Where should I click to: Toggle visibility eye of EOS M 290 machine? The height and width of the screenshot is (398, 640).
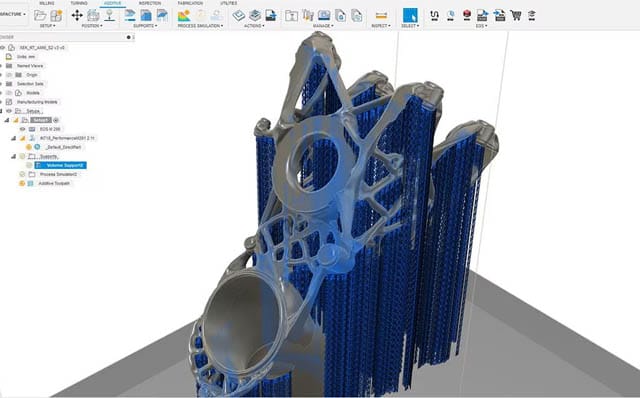click(x=22, y=129)
